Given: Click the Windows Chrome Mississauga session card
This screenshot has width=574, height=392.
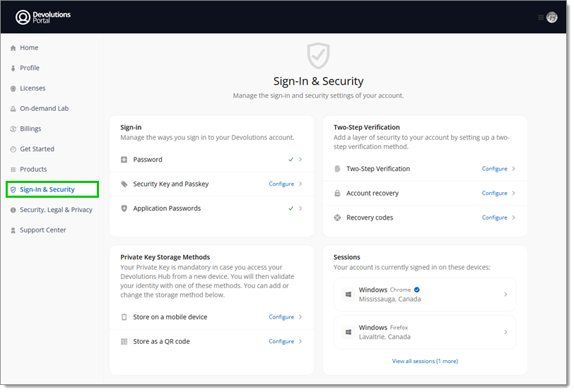Looking at the screenshot, I should pos(425,295).
